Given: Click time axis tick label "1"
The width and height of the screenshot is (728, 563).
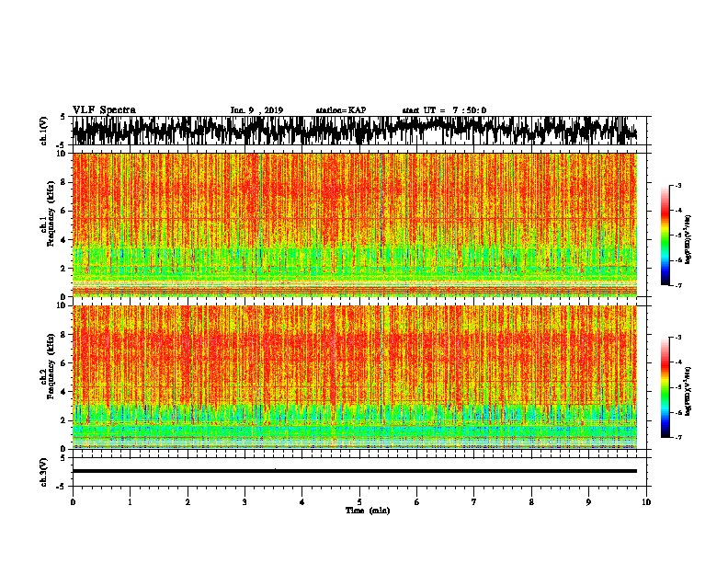Looking at the screenshot, I should [130, 502].
